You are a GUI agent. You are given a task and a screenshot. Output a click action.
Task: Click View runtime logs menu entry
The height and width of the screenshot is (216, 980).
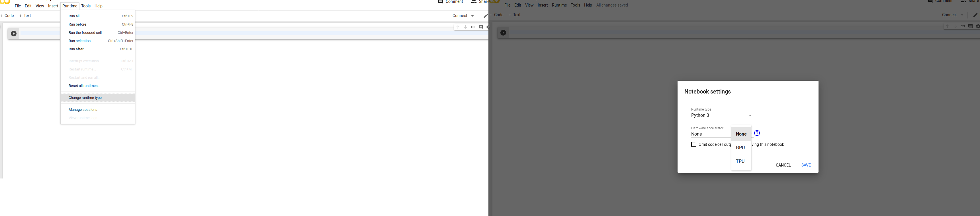[98, 118]
